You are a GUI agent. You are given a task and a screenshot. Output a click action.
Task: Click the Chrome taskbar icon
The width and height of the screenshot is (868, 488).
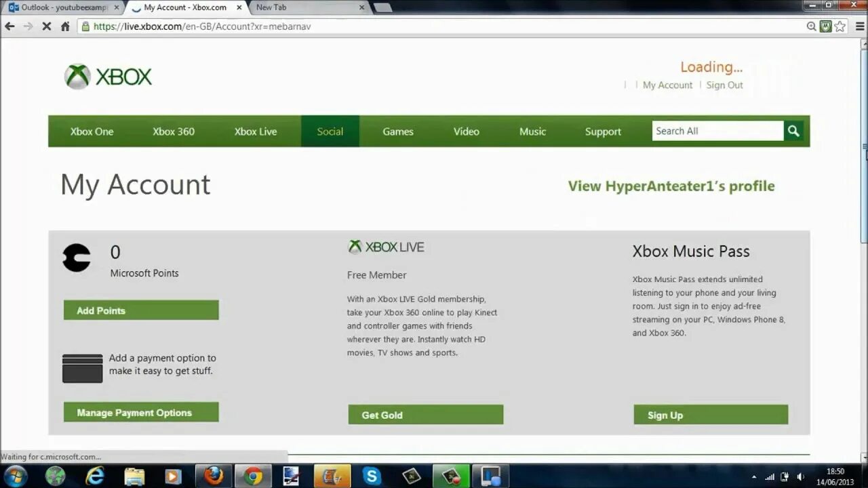253,476
